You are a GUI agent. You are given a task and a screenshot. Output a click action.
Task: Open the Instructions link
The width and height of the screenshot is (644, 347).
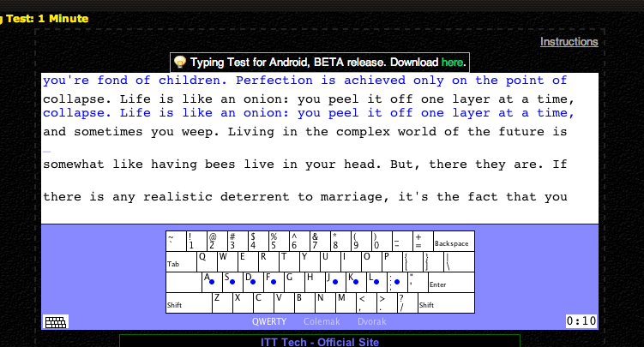[x=569, y=41]
